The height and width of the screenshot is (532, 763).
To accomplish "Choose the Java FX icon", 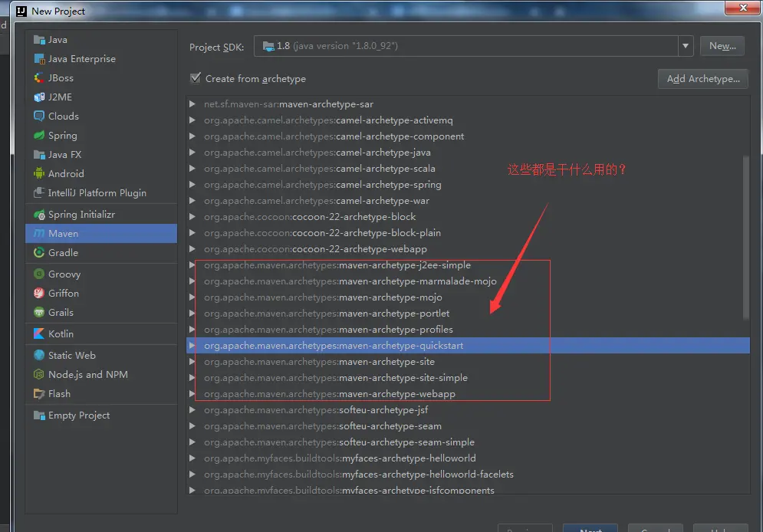I will pyautogui.click(x=39, y=155).
